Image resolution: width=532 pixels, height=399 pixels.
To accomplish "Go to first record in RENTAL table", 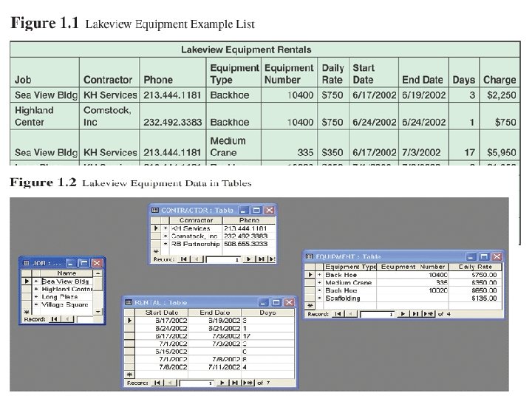I will tap(157, 383).
